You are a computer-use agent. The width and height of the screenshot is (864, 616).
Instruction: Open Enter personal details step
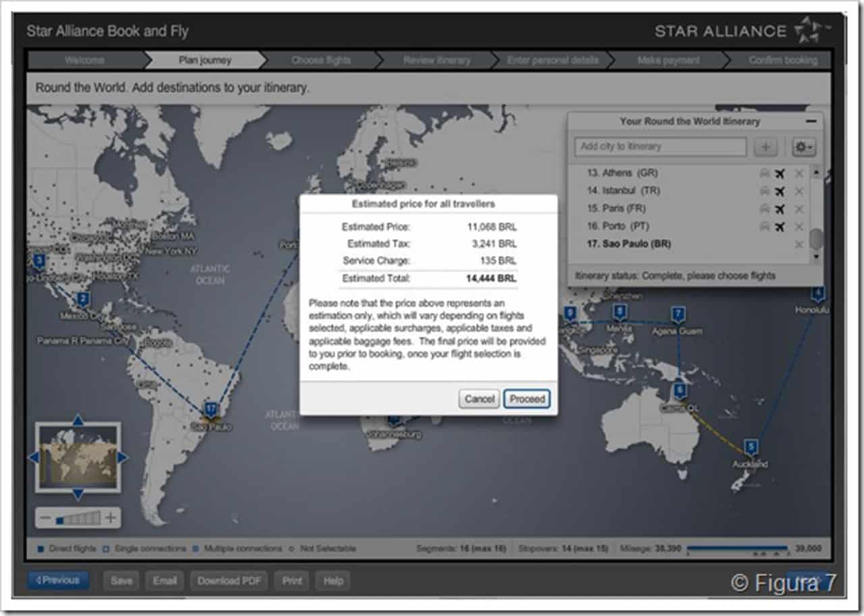tap(553, 60)
